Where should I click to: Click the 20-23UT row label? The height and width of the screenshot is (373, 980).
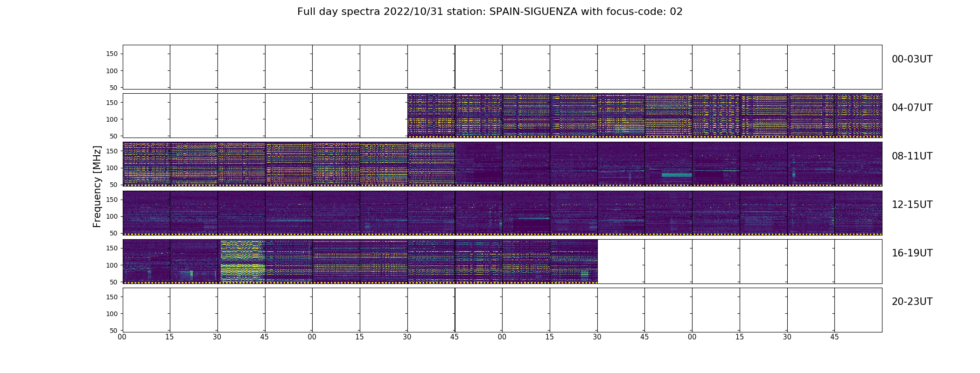912,302
